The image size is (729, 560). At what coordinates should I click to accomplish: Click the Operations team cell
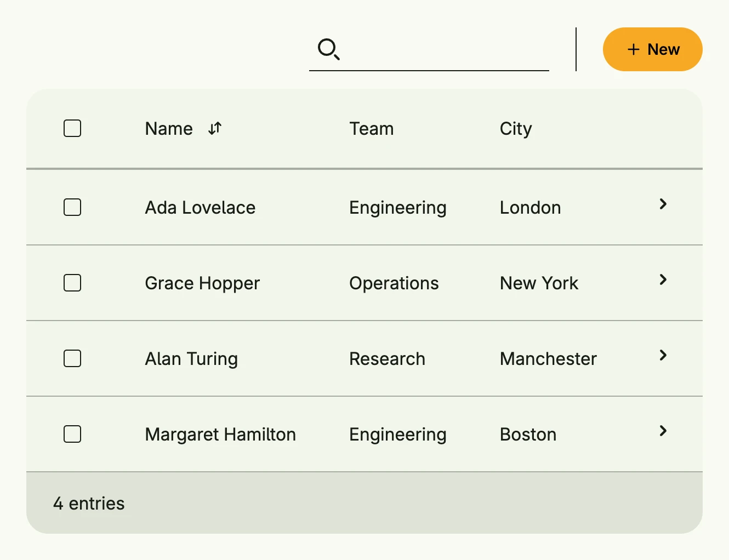[394, 283]
